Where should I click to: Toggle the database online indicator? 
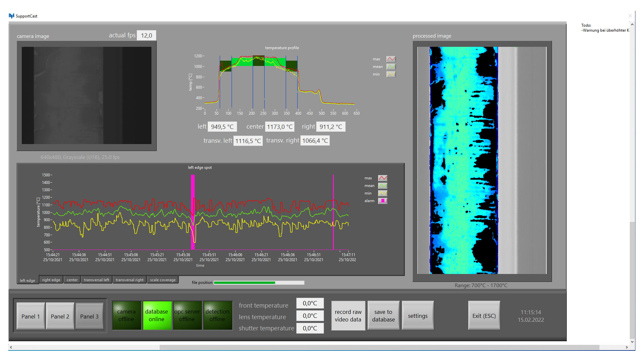[x=157, y=316]
